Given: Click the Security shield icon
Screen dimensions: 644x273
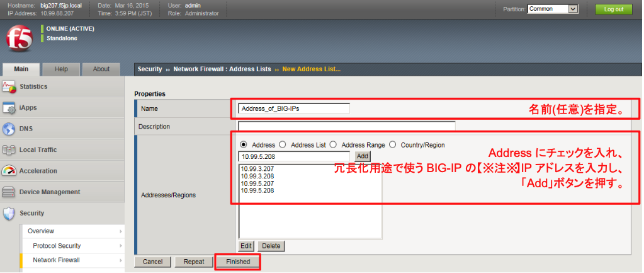Looking at the screenshot, I should click(x=9, y=213).
